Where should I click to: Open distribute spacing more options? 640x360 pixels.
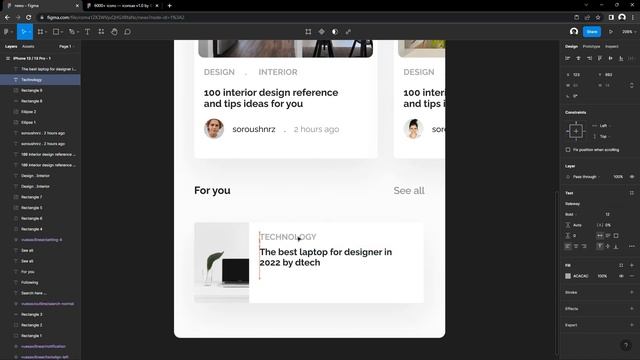[x=631, y=58]
